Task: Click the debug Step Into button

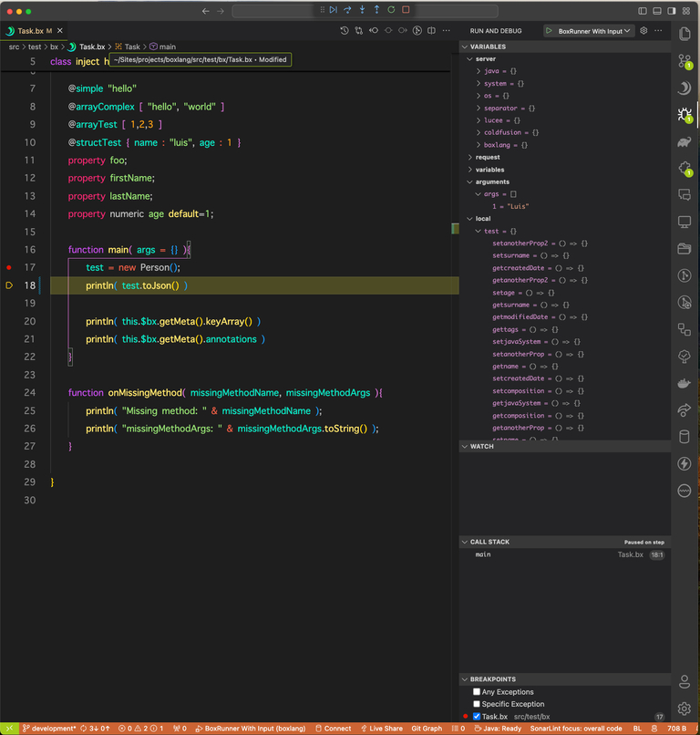Action: pyautogui.click(x=362, y=10)
